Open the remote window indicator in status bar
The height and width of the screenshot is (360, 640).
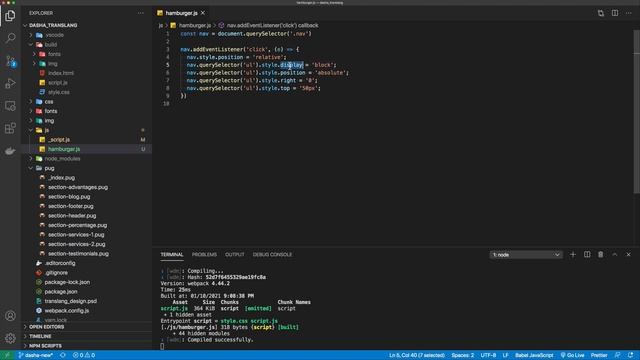pos(7,355)
